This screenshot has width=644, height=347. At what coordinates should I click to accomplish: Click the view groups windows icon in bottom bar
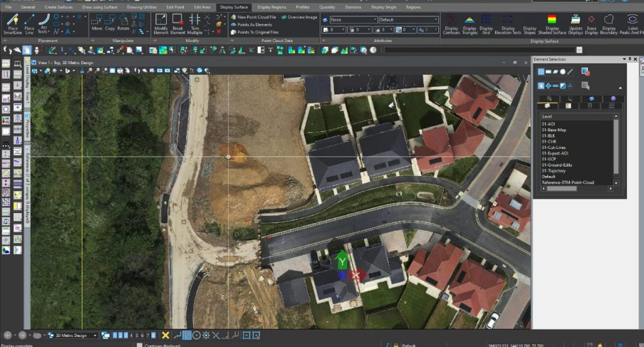[x=105, y=336]
